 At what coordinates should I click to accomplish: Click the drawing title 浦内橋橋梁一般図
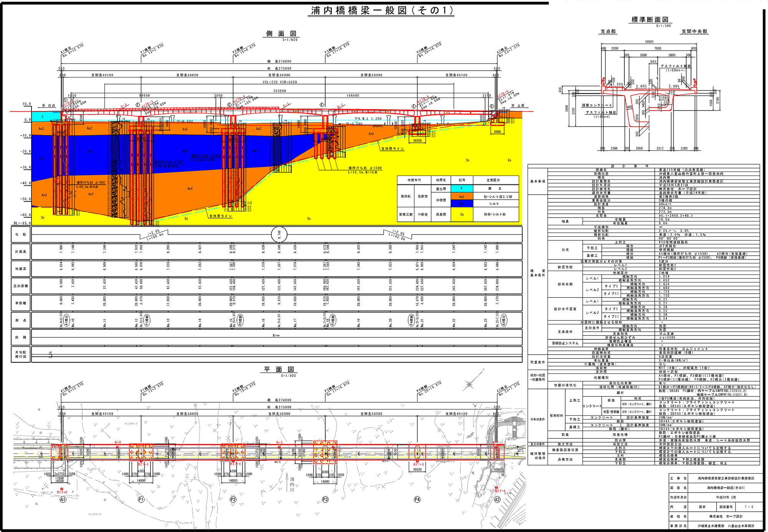[x=382, y=10]
